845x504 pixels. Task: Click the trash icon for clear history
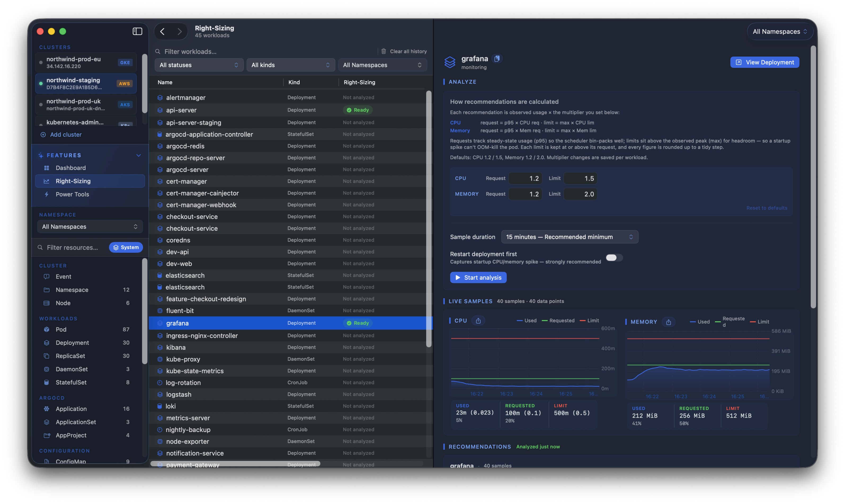tap(384, 51)
